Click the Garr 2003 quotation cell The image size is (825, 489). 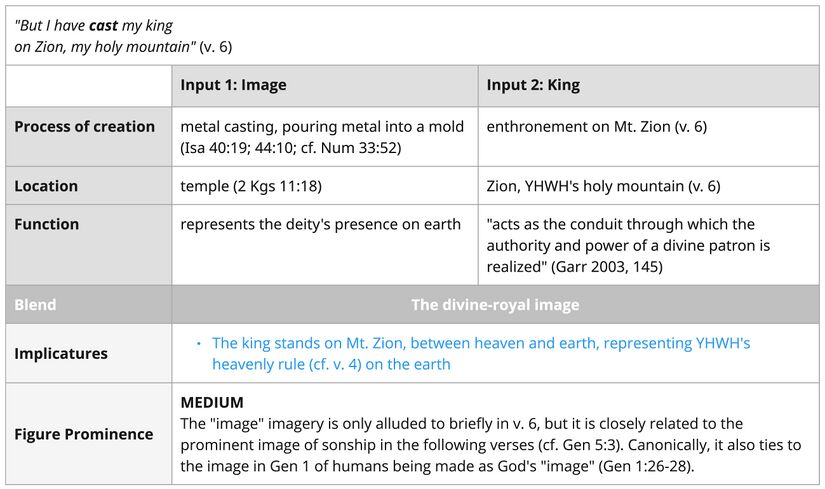coord(620,245)
